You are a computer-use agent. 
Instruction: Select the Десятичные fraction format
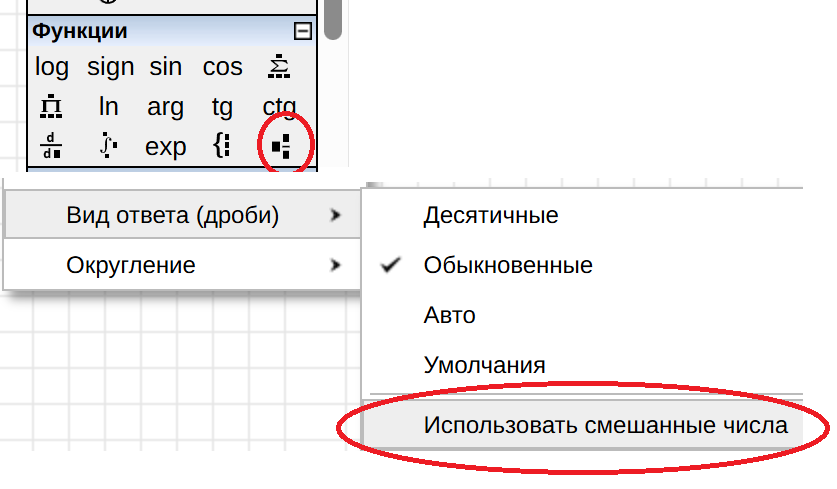click(x=490, y=215)
